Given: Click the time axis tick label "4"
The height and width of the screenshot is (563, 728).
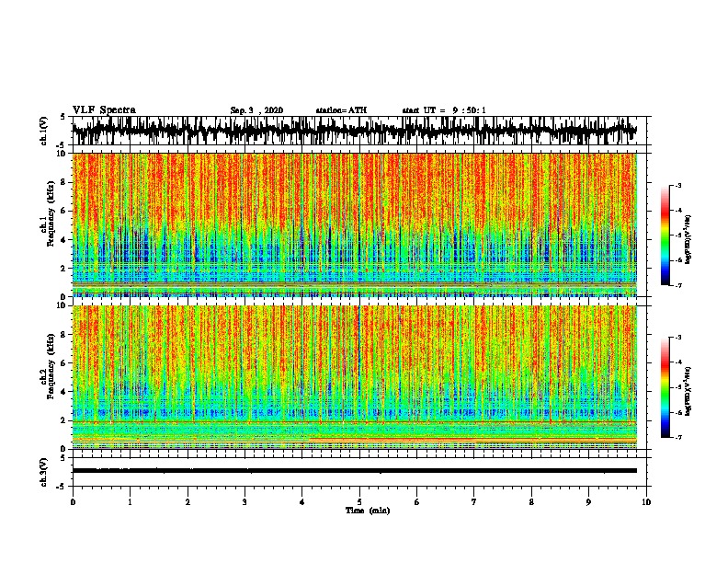Looking at the screenshot, I should tap(302, 502).
